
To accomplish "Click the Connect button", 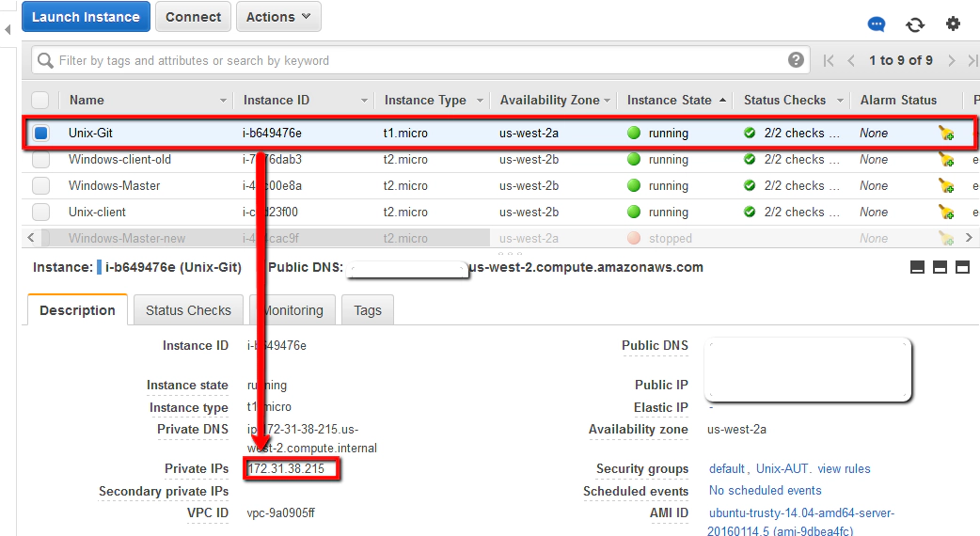I will 193,17.
